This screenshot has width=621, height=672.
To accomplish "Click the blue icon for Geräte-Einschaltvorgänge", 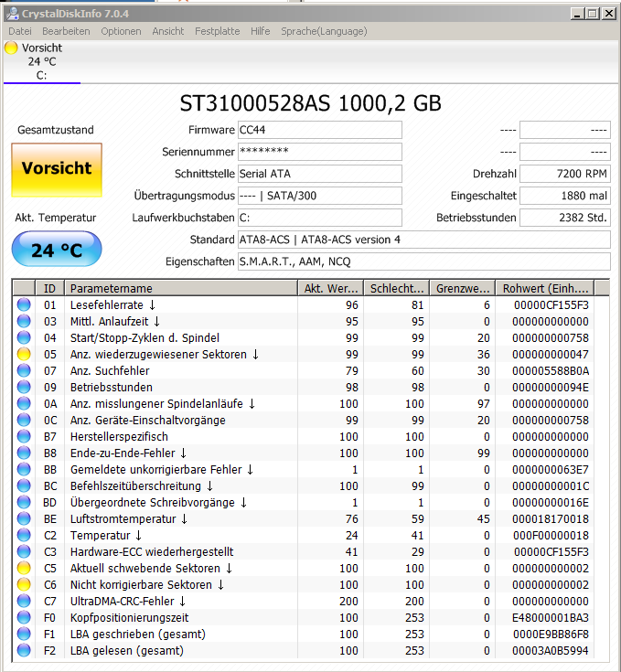I will [x=24, y=420].
